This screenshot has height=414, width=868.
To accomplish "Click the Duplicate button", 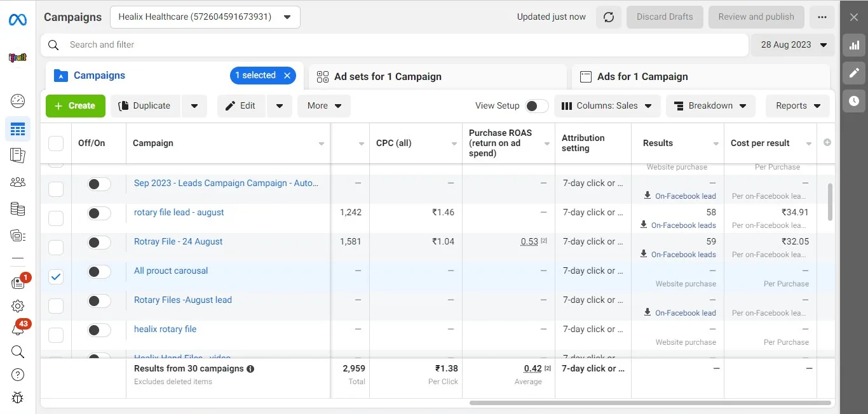I will (x=146, y=106).
